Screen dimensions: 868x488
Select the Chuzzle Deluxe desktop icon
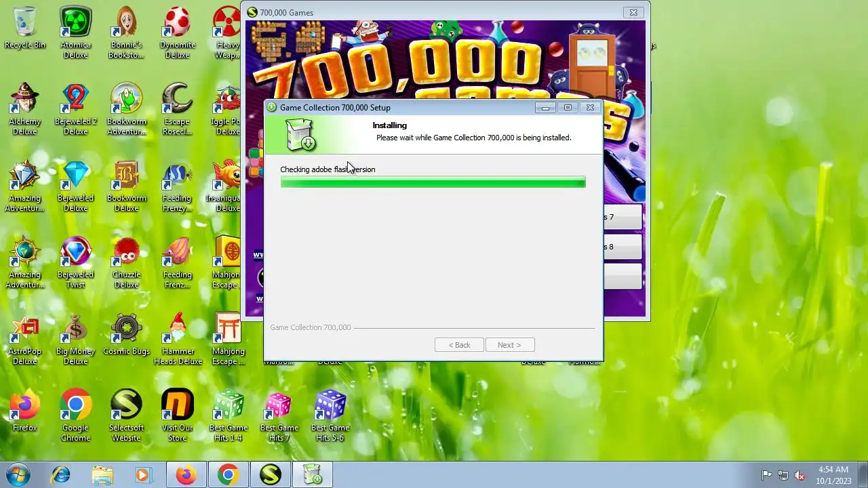point(126,262)
